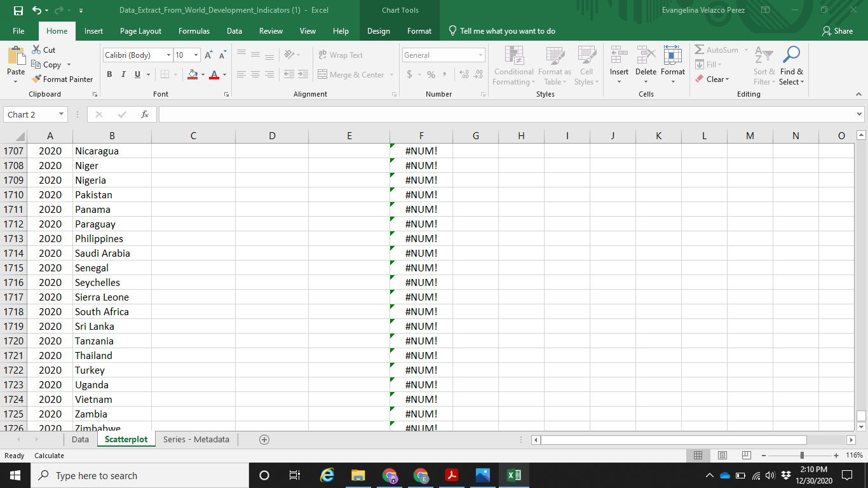Click the Increase Decimal icon
Viewport: 868px width, 488px height.
pyautogui.click(x=465, y=74)
